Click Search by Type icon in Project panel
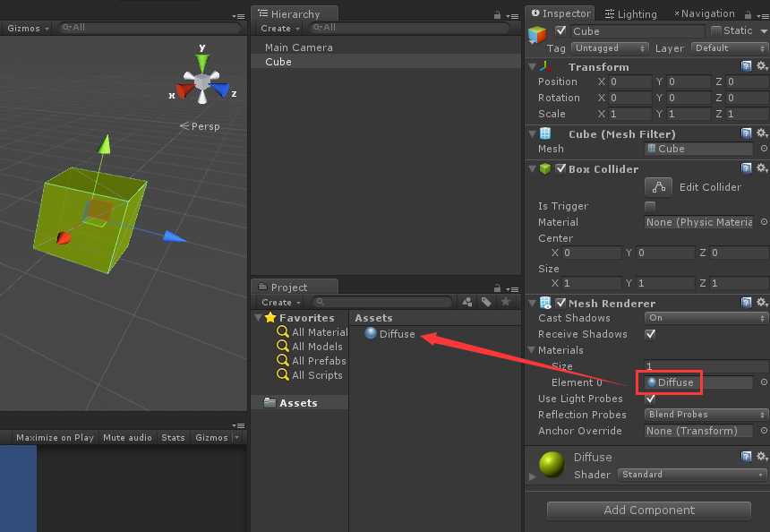Image resolution: width=770 pixels, height=532 pixels. (x=467, y=302)
